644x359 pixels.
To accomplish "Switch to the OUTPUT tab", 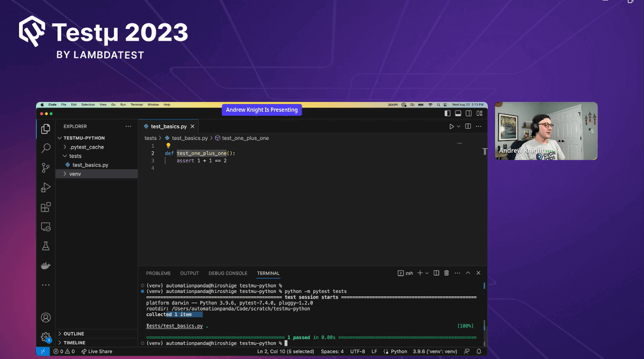I will [x=190, y=273].
